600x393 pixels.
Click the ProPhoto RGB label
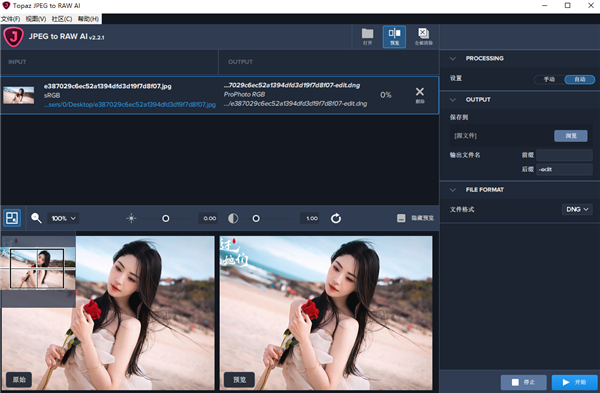click(244, 95)
